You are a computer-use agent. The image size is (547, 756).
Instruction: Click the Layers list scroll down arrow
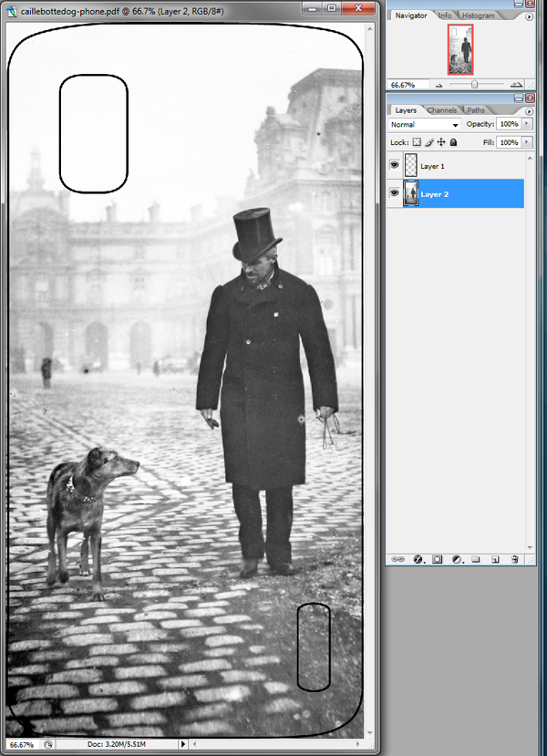pyautogui.click(x=530, y=548)
